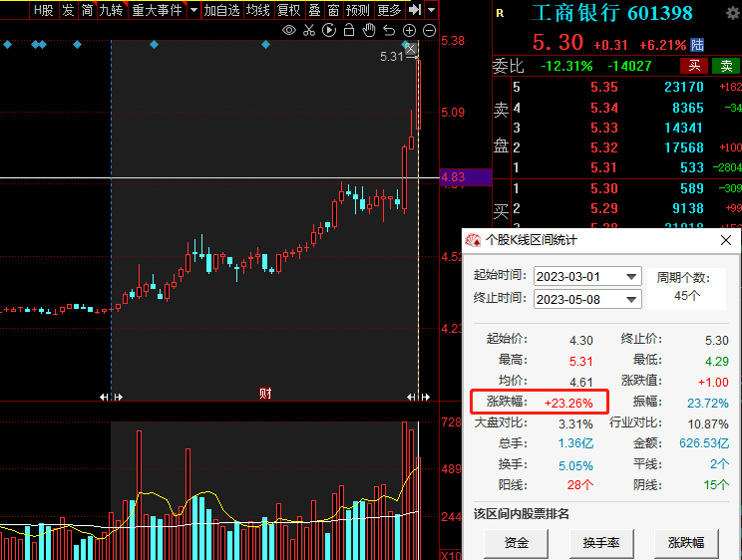Click the 陆 connect badge near price
The height and width of the screenshot is (560, 742).
click(697, 45)
